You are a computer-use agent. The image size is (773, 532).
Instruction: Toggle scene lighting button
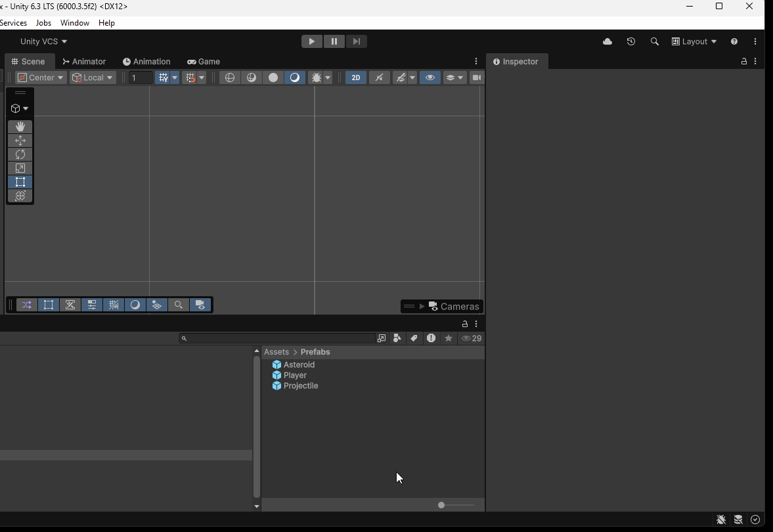(379, 78)
